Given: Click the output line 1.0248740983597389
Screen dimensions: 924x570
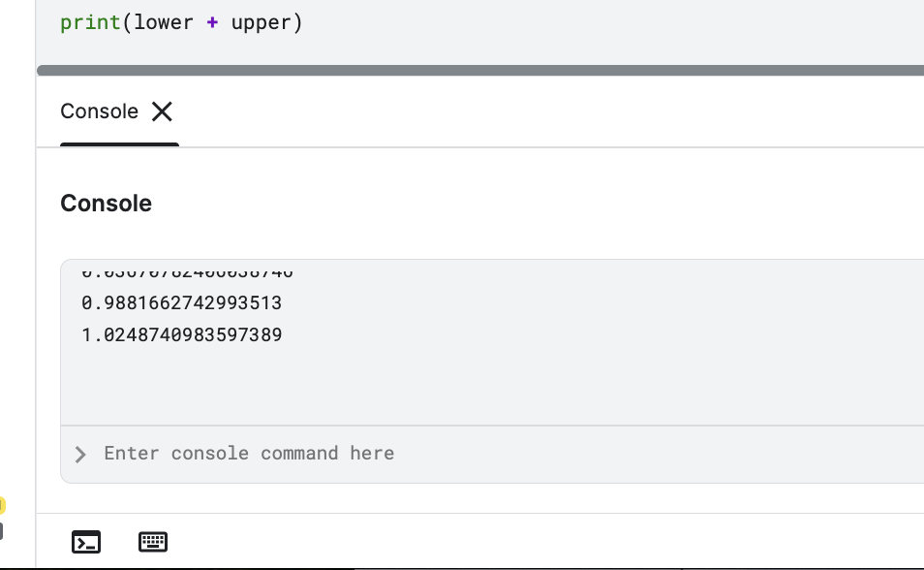Looking at the screenshot, I should [x=181, y=334].
